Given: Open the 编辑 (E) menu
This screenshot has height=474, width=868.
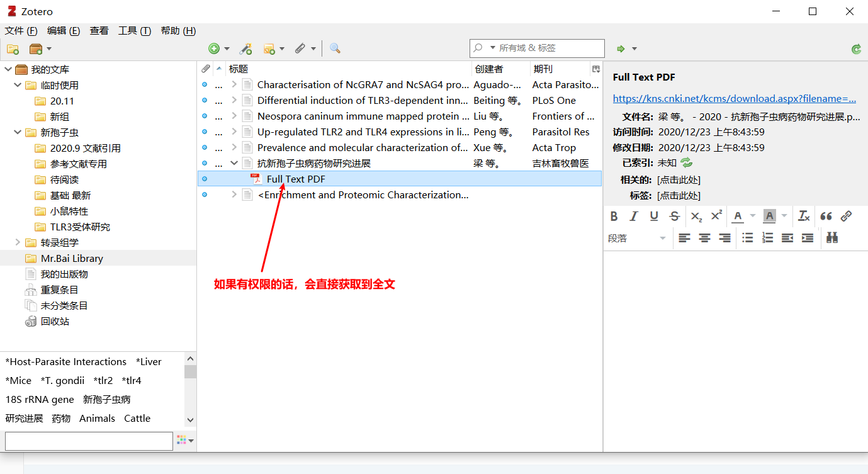Looking at the screenshot, I should click(x=64, y=31).
